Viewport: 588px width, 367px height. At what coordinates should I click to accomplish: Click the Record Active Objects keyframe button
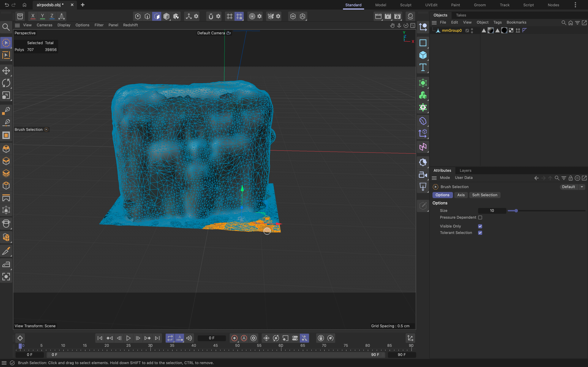pyautogui.click(x=234, y=338)
